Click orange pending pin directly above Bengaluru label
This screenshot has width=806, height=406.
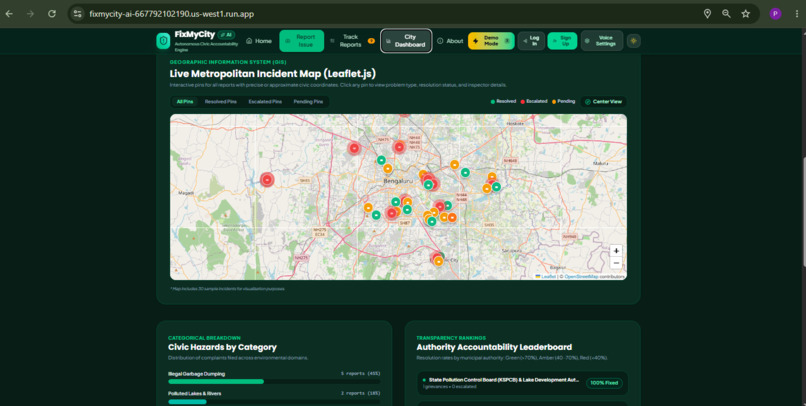click(x=388, y=169)
